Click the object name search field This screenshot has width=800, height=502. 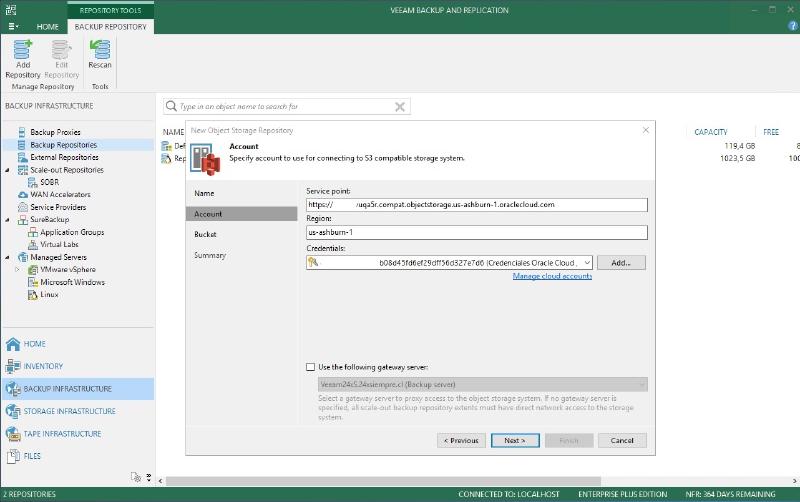coord(286,106)
